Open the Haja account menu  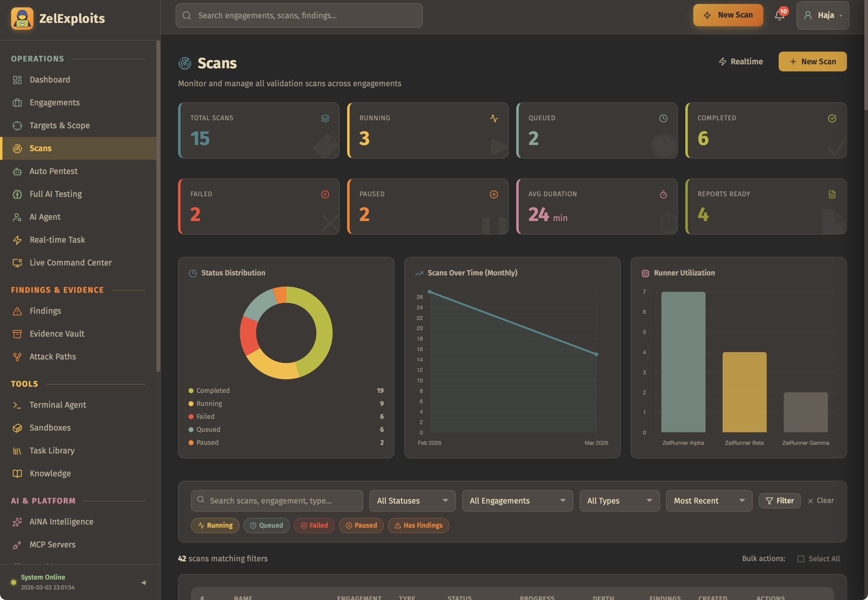[x=823, y=15]
